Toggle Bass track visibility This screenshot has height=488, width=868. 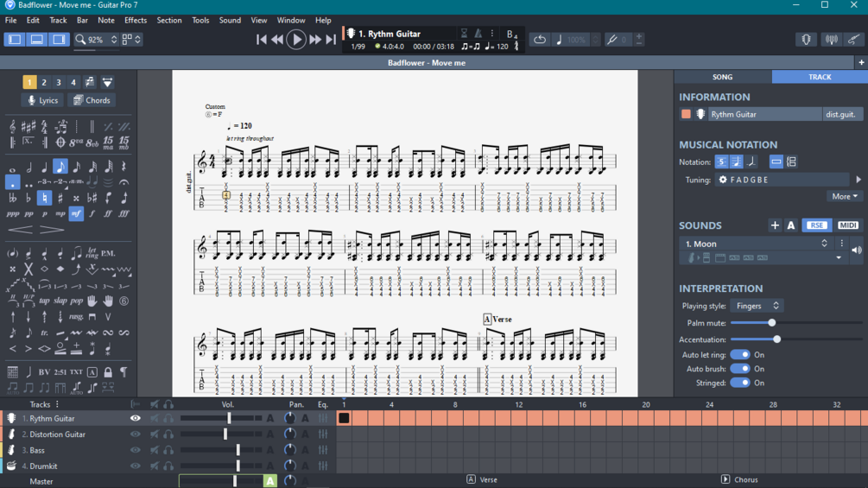tap(135, 450)
